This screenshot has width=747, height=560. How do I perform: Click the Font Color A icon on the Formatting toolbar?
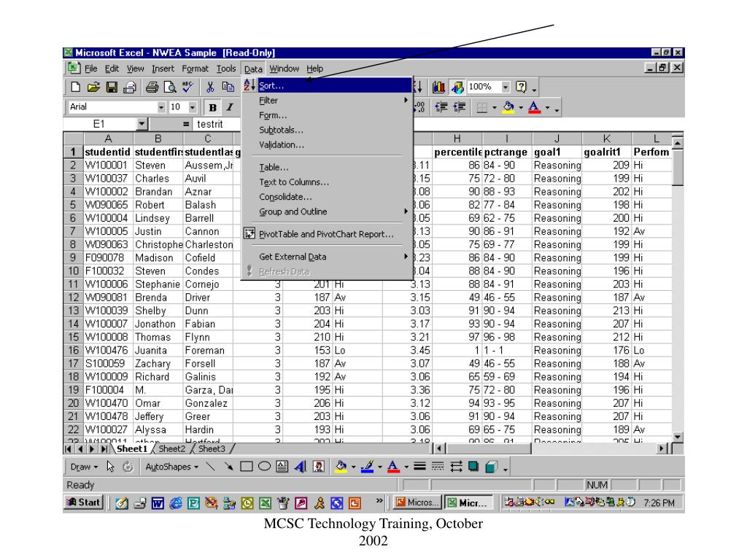(x=535, y=108)
